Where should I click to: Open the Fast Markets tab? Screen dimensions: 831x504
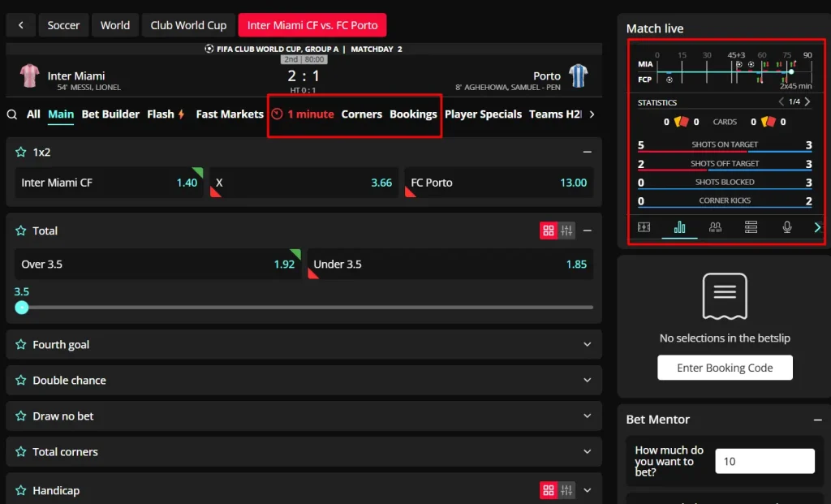230,114
